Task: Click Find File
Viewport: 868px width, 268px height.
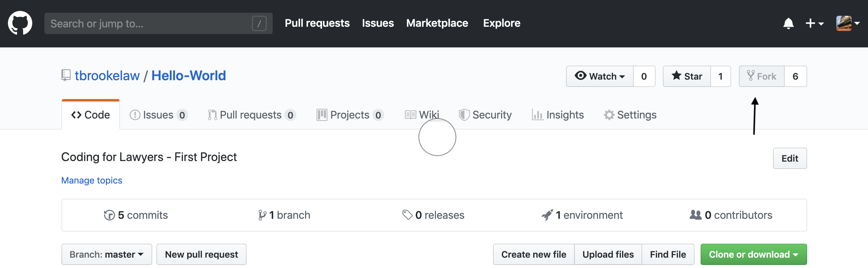Action: pyautogui.click(x=668, y=255)
